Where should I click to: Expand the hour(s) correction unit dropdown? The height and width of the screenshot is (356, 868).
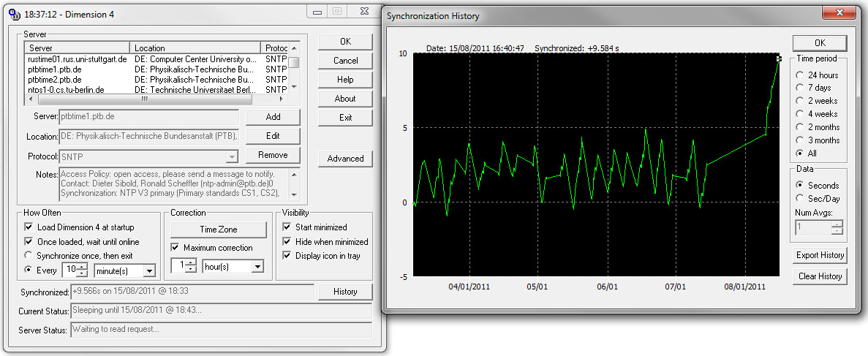pyautogui.click(x=257, y=267)
